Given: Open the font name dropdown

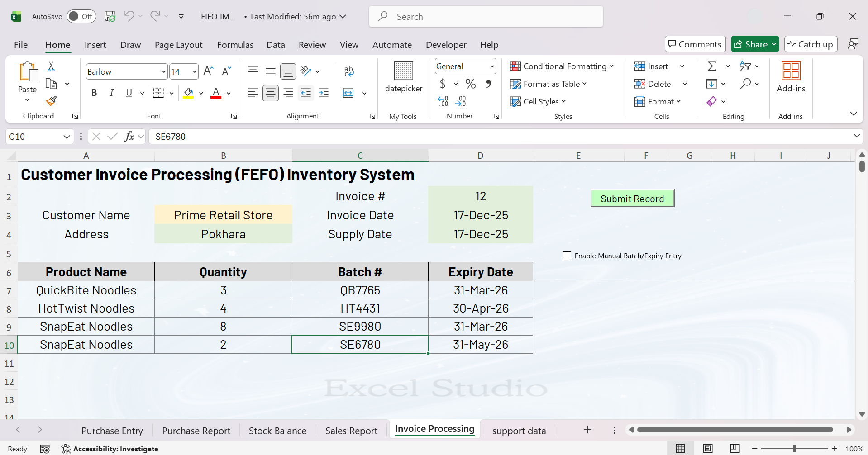Looking at the screenshot, I should [x=163, y=71].
